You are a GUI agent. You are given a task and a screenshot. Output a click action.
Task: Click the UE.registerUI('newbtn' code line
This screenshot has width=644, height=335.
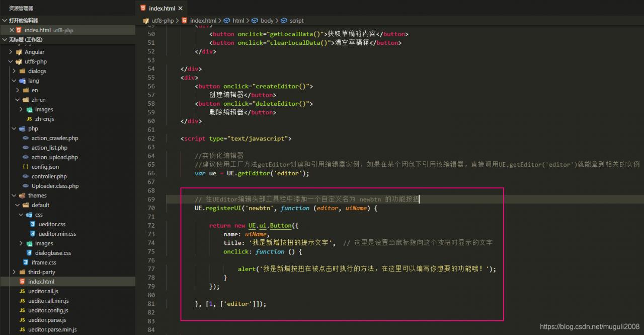[286, 208]
